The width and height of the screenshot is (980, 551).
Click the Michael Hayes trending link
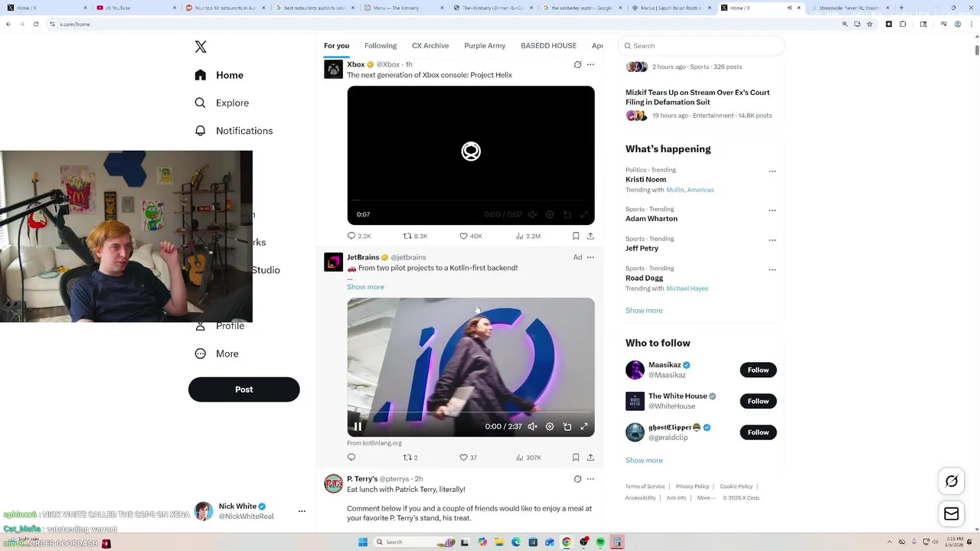687,289
